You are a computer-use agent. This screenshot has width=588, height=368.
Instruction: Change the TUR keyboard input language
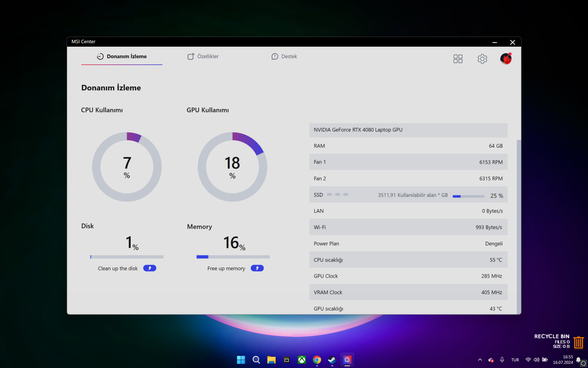coord(515,360)
